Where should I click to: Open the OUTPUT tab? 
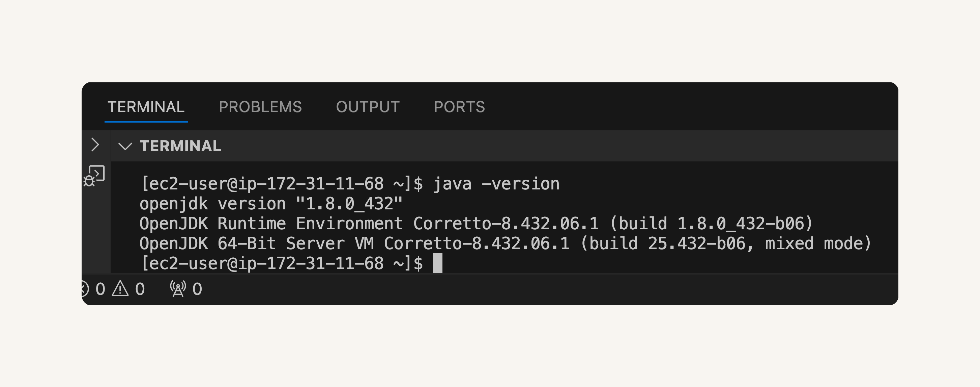[368, 107]
